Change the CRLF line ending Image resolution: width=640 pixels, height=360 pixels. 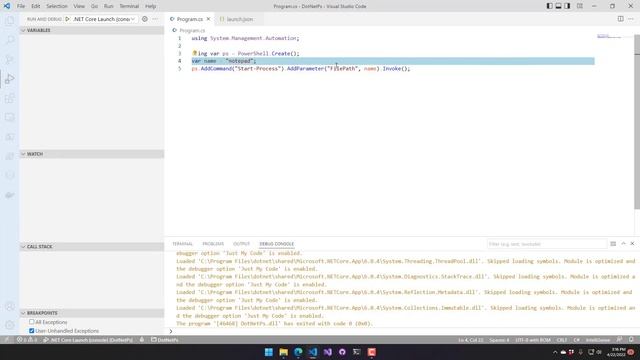[x=562, y=340]
